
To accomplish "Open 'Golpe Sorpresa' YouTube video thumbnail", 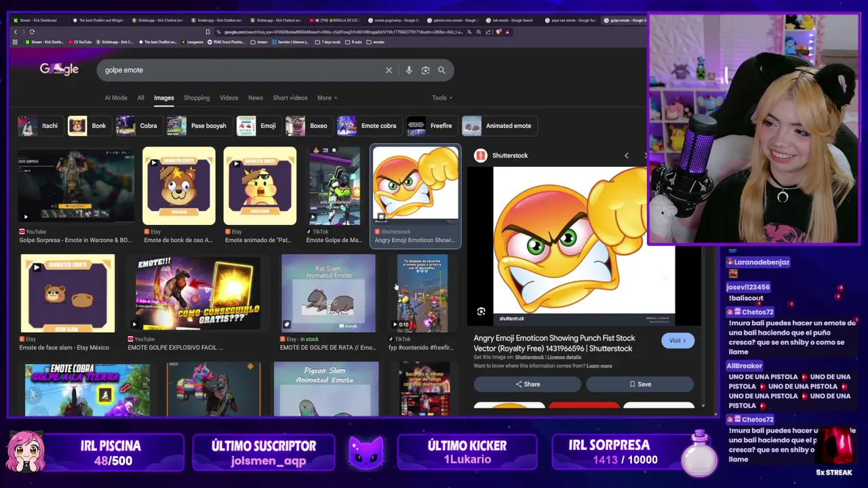I will [76, 186].
